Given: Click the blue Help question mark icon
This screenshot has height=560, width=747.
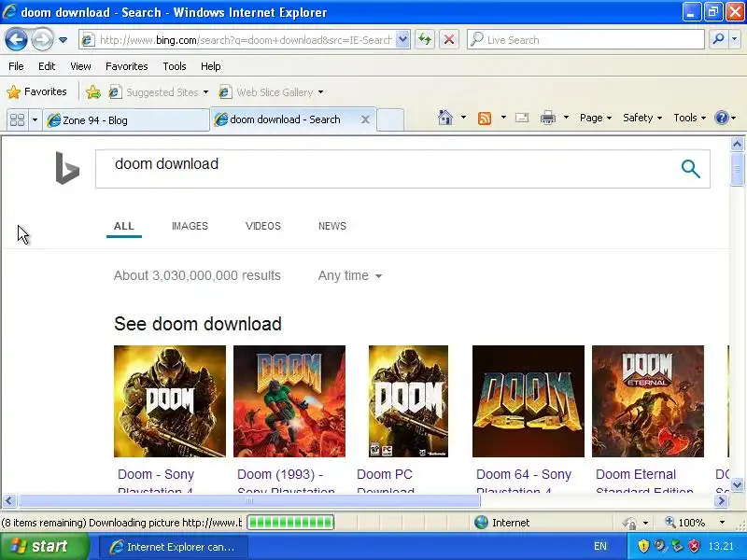Looking at the screenshot, I should pos(722,118).
